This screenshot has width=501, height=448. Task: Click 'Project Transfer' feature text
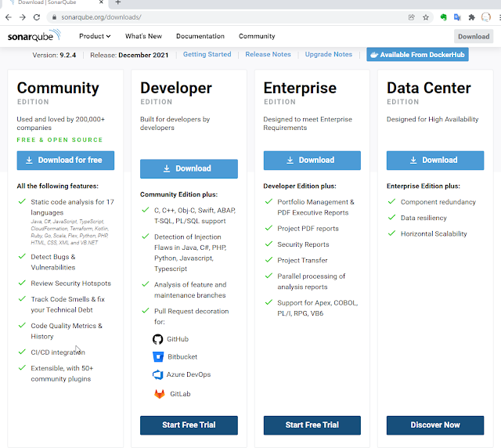pos(302,260)
